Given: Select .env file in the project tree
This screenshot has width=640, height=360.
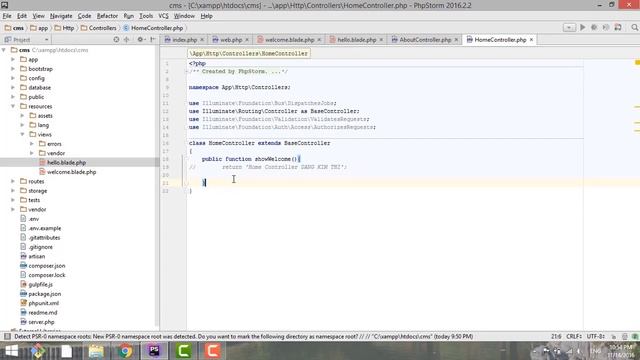Looking at the screenshot, I should pos(33,219).
